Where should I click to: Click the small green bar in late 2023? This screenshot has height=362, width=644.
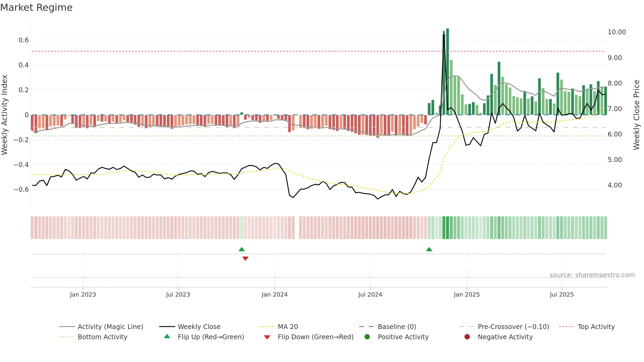point(242,114)
